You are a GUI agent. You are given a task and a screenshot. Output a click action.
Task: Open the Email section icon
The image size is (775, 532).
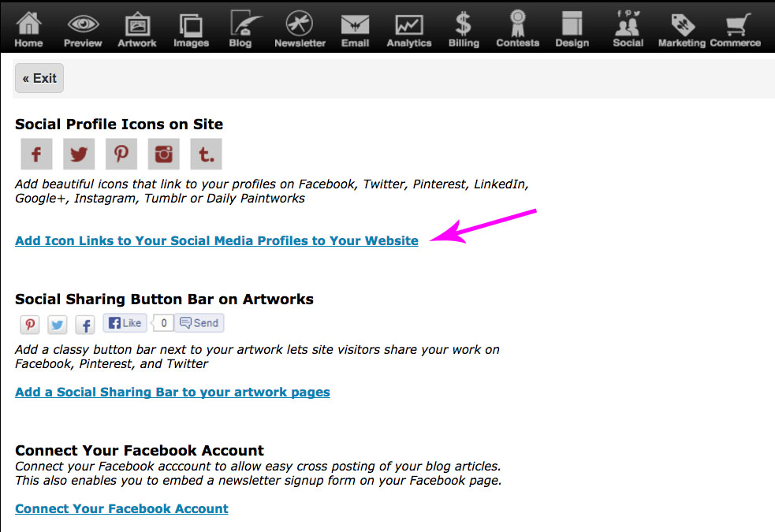click(x=355, y=24)
